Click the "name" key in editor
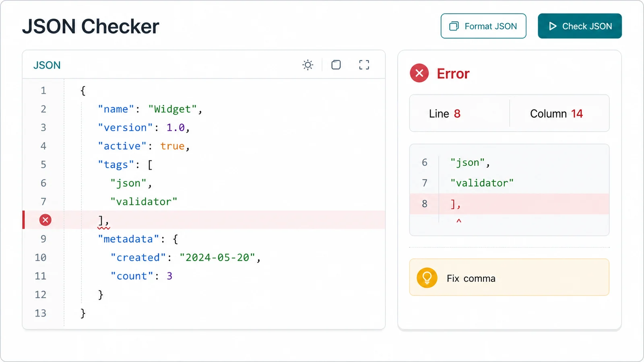The height and width of the screenshot is (362, 644). tap(116, 109)
